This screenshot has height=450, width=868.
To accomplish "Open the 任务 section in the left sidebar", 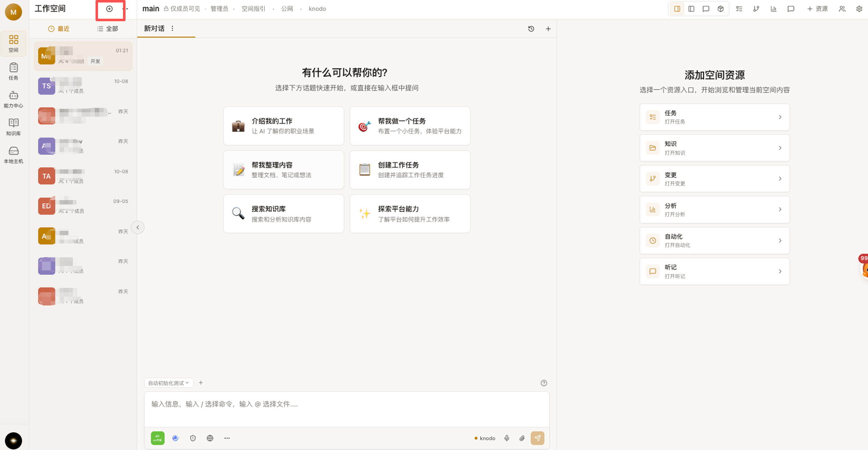I will point(13,71).
